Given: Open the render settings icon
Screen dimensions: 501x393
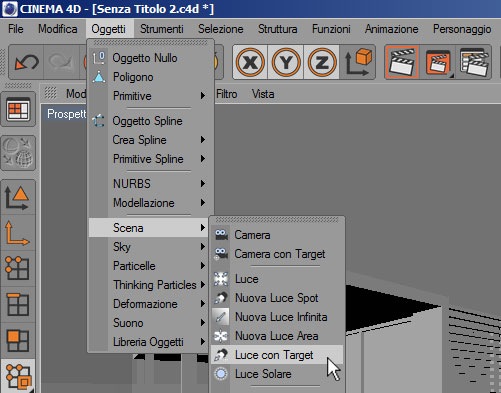Looking at the screenshot, I should click(474, 62).
